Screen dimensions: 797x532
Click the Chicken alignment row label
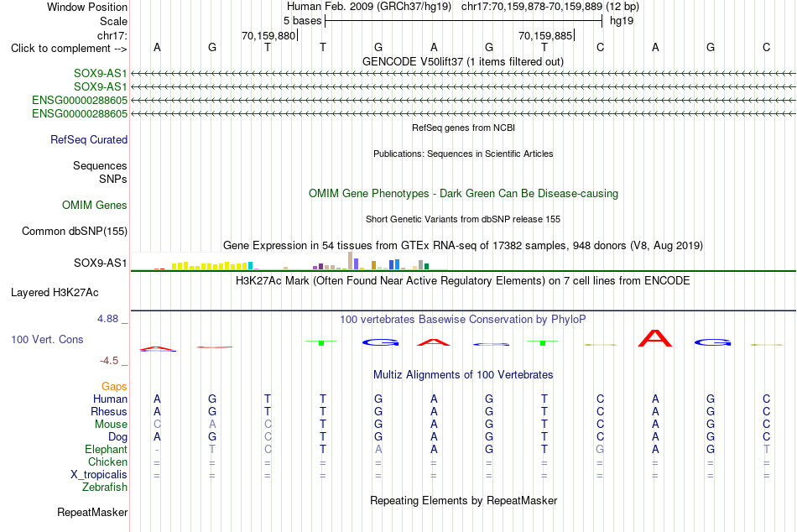[107, 462]
